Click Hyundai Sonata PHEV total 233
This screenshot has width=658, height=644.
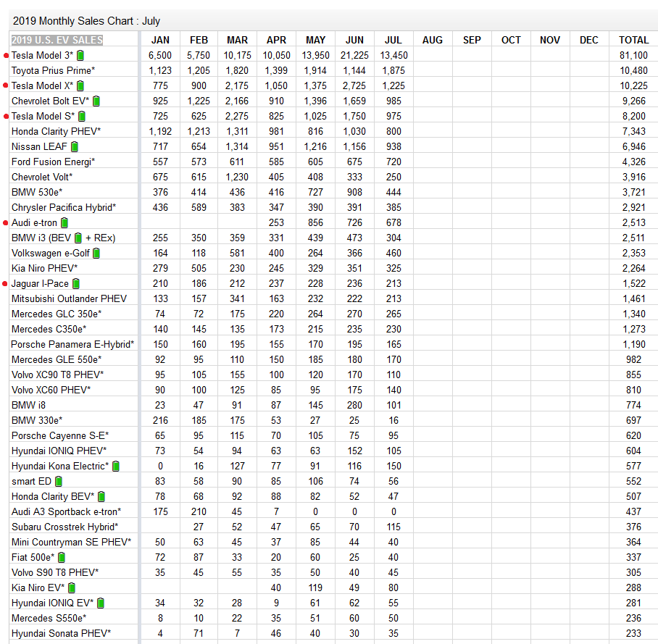[633, 634]
